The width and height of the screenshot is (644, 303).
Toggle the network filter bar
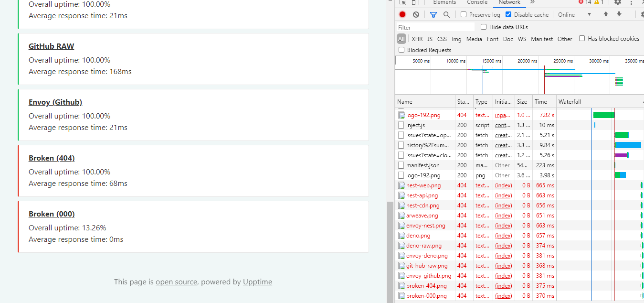tap(433, 14)
